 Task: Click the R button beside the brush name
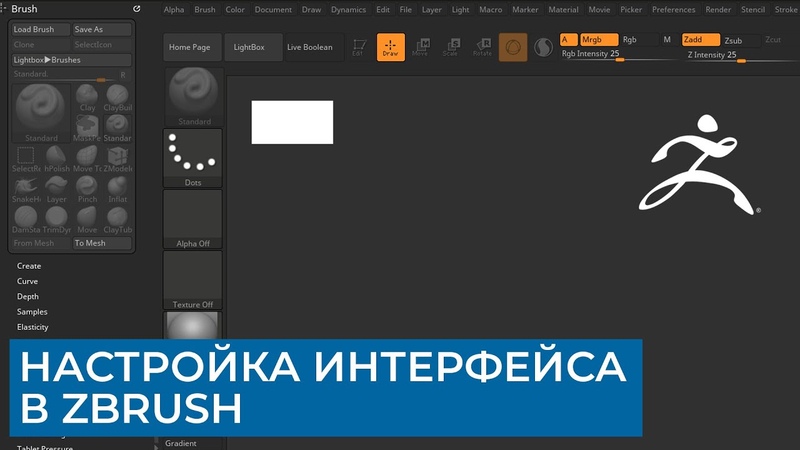click(x=123, y=75)
